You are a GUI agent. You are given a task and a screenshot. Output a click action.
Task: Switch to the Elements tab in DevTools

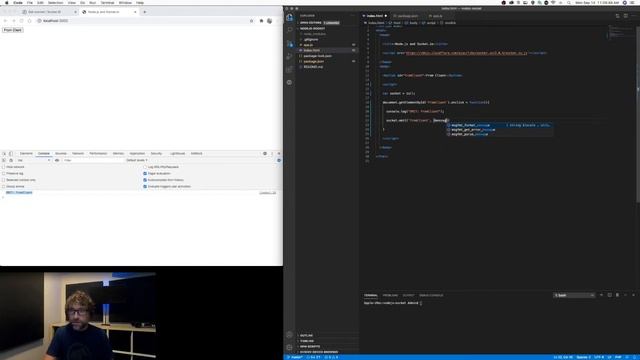pyautogui.click(x=26, y=153)
